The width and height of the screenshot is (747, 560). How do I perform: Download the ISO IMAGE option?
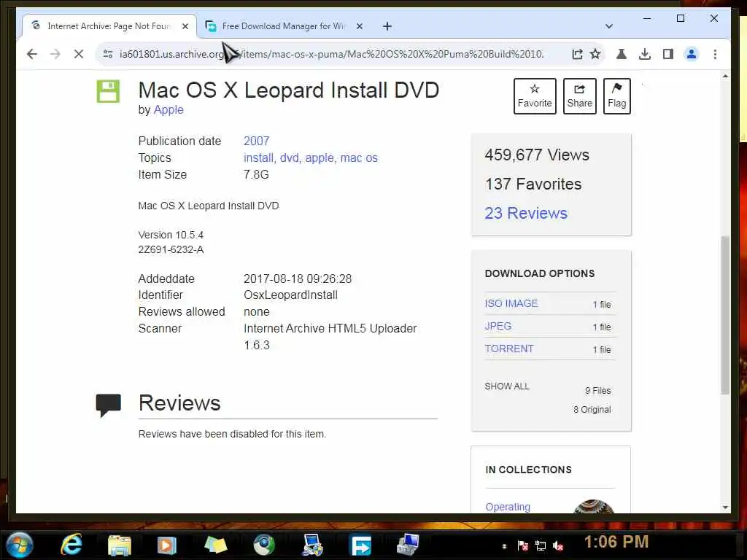tap(511, 303)
